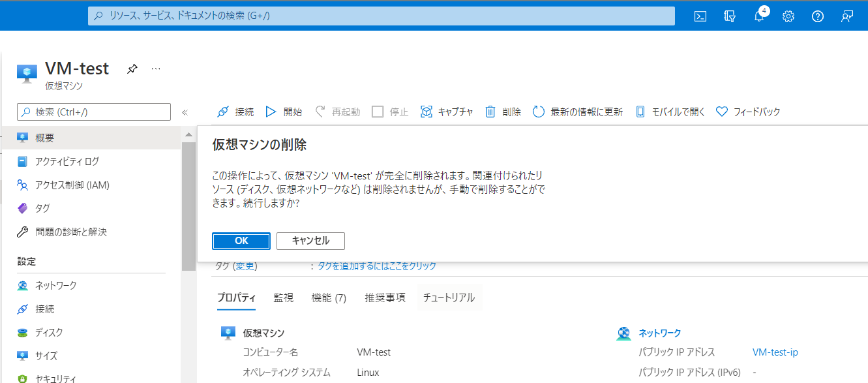Open Cloud Shell icon in top bar

coord(700,16)
